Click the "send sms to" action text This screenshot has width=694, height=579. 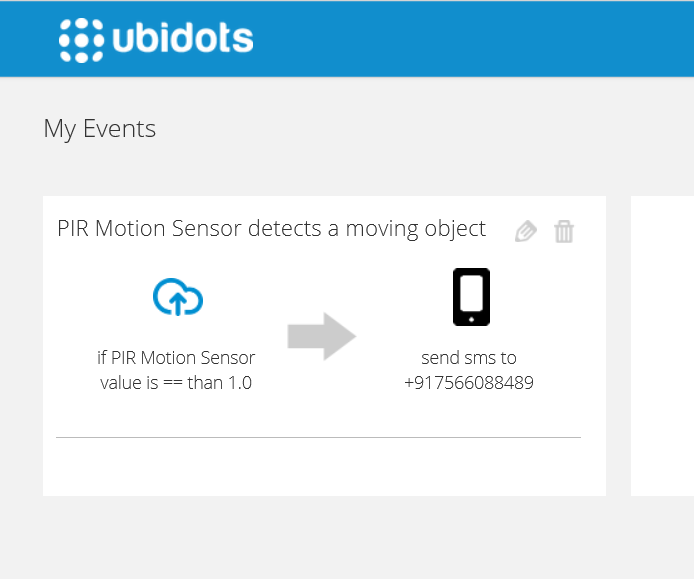tap(469, 358)
